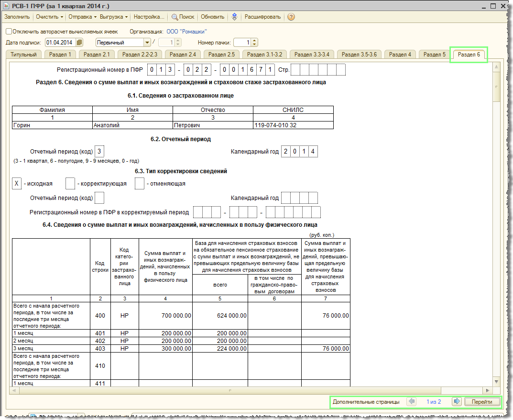Click the Перейти button

point(482,402)
